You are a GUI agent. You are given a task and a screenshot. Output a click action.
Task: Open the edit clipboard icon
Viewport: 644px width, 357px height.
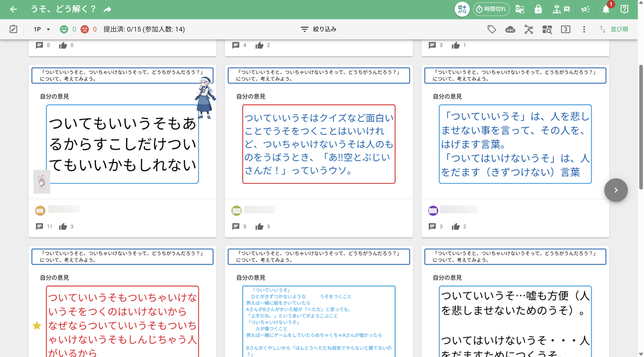(13, 29)
